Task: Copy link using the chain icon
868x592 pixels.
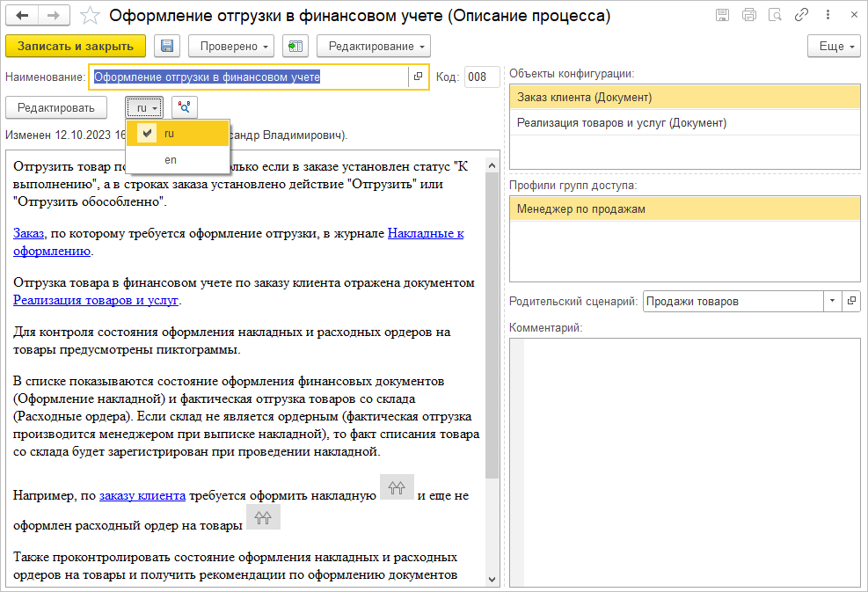Action: (801, 16)
